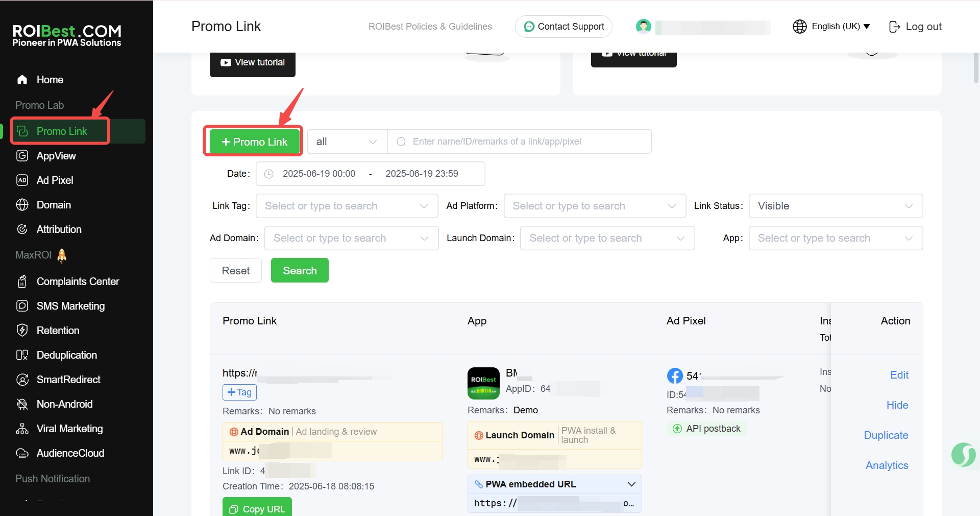Open the English (UK) language menu

[x=841, y=27]
